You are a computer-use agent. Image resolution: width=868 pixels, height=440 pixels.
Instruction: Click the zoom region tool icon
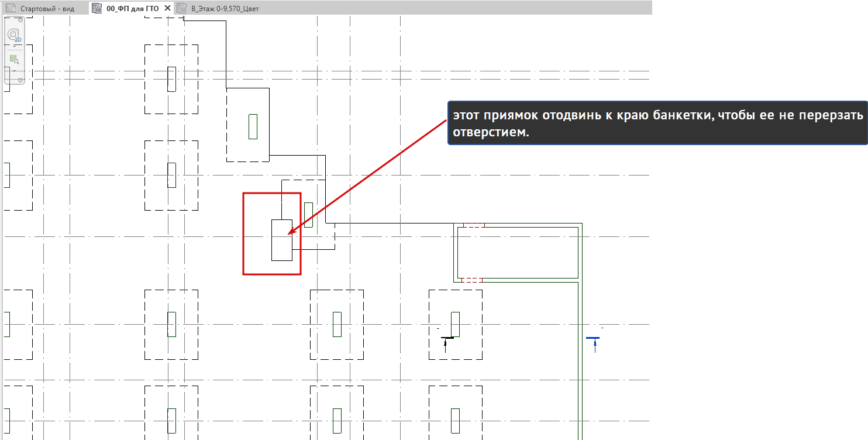tap(14, 59)
